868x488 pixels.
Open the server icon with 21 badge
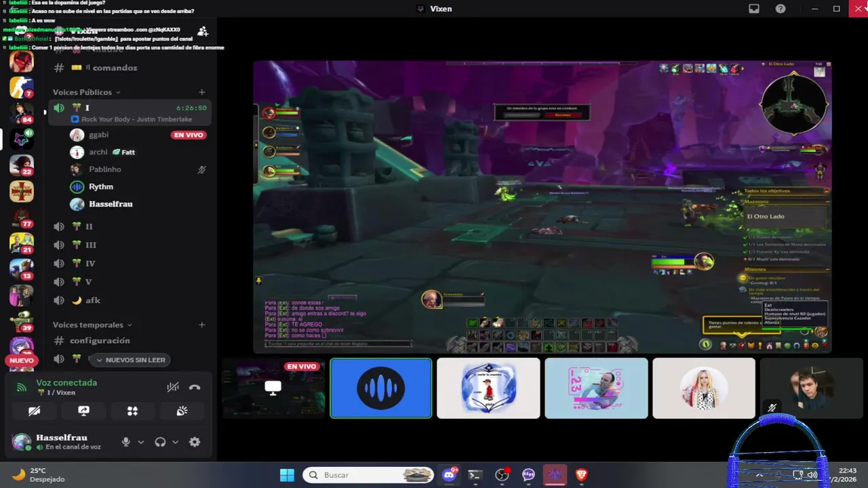(22, 243)
